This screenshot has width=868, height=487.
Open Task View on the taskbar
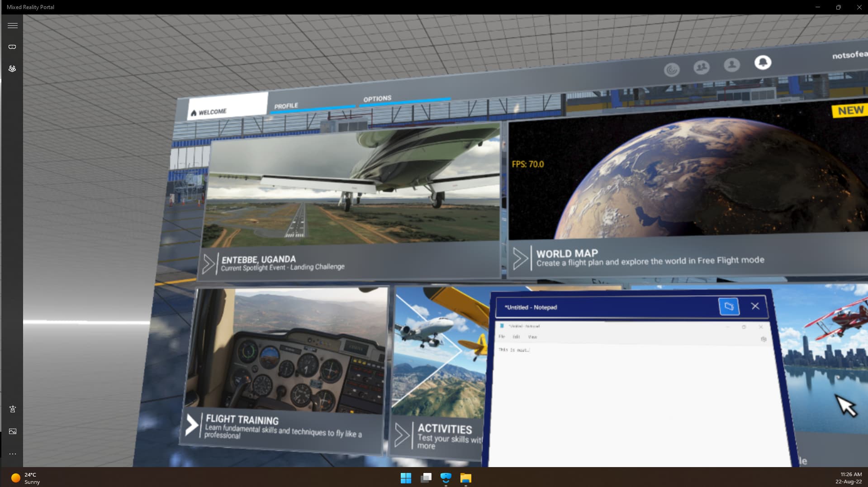[x=426, y=478]
